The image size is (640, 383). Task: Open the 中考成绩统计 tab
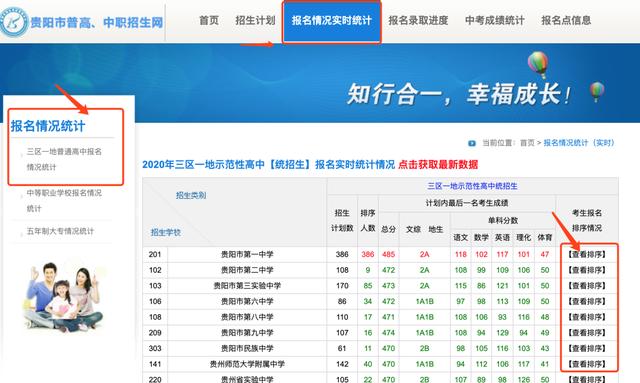(495, 20)
